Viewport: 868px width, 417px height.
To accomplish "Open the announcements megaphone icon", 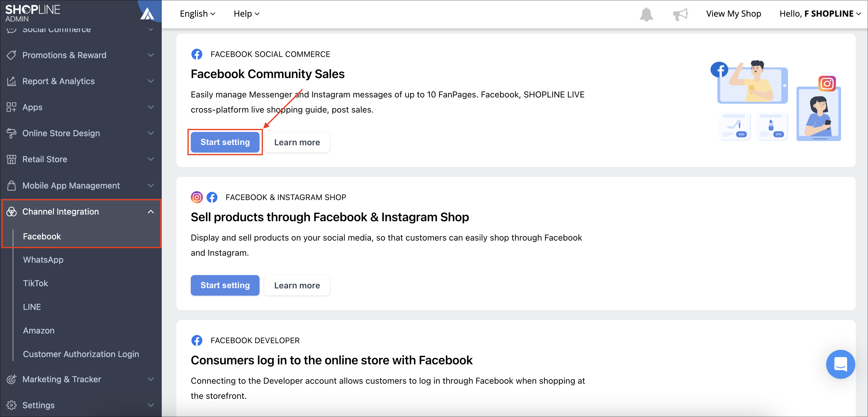I will tap(680, 14).
